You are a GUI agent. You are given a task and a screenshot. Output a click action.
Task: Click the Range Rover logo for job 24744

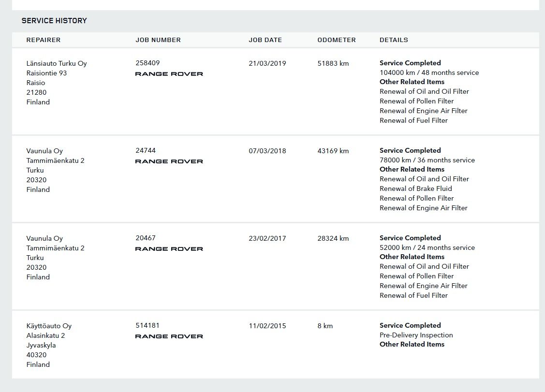coord(169,161)
